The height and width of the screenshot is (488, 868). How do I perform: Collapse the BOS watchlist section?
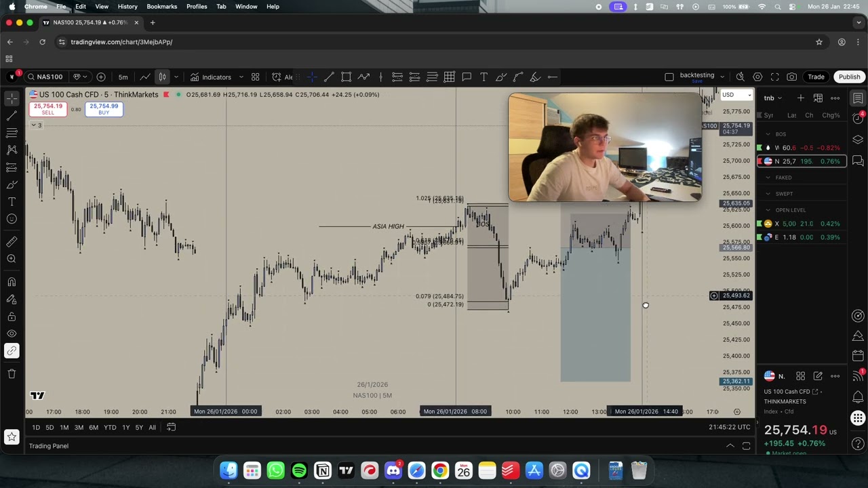(768, 134)
